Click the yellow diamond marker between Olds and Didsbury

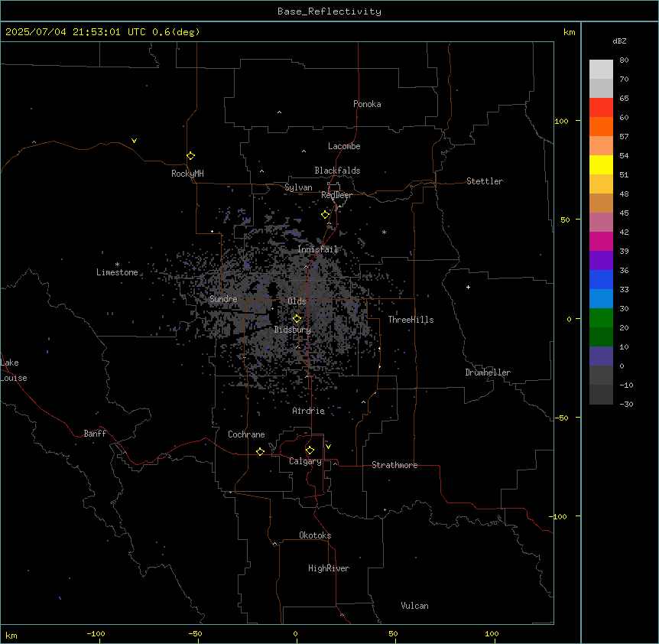(297, 319)
